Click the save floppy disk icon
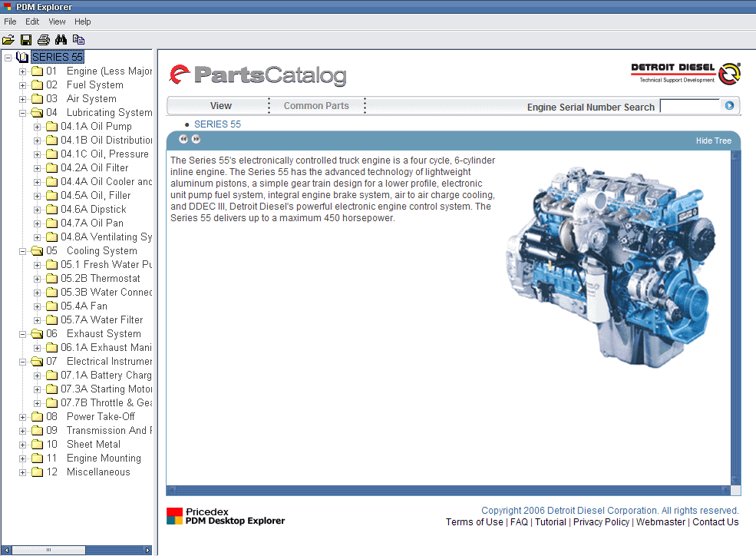Screen dimensions: 756x556 [26, 39]
